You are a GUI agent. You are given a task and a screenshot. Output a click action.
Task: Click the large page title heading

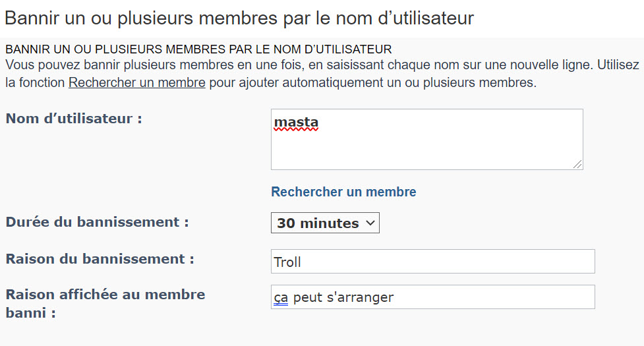pyautogui.click(x=239, y=18)
